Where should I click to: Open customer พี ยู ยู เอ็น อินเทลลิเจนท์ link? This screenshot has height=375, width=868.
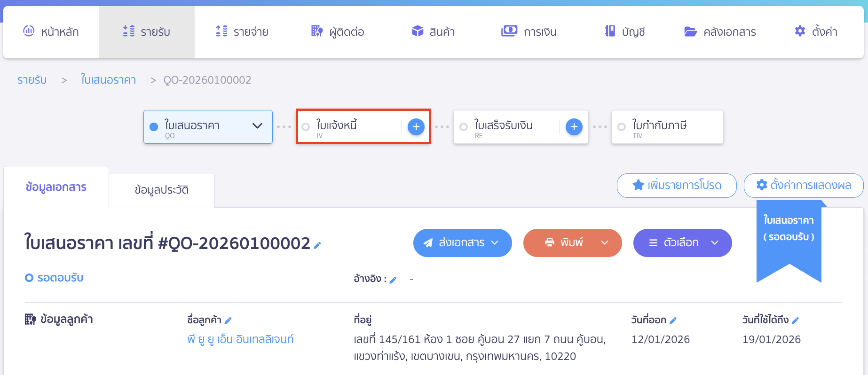click(240, 339)
